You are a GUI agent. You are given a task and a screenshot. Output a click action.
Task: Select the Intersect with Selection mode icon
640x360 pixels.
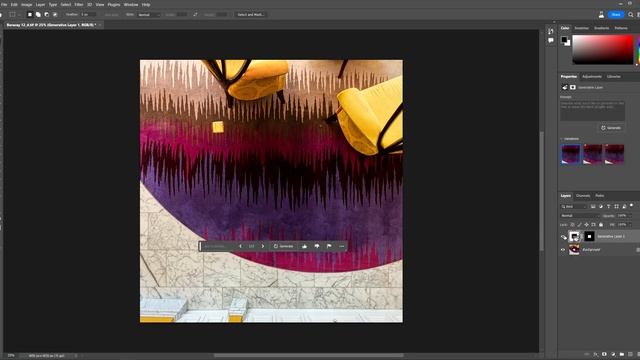point(55,14)
